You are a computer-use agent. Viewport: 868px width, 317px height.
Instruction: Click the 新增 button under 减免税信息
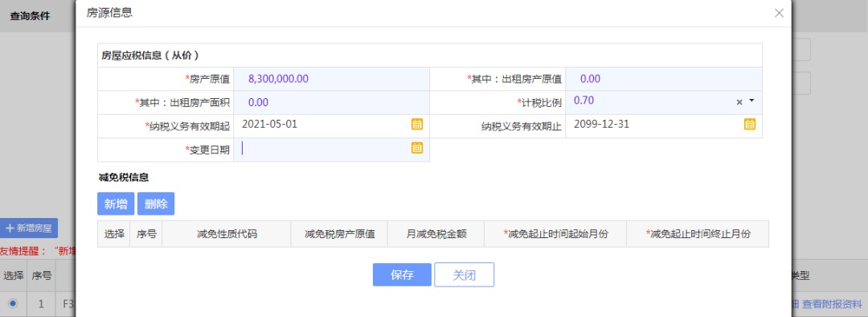116,204
